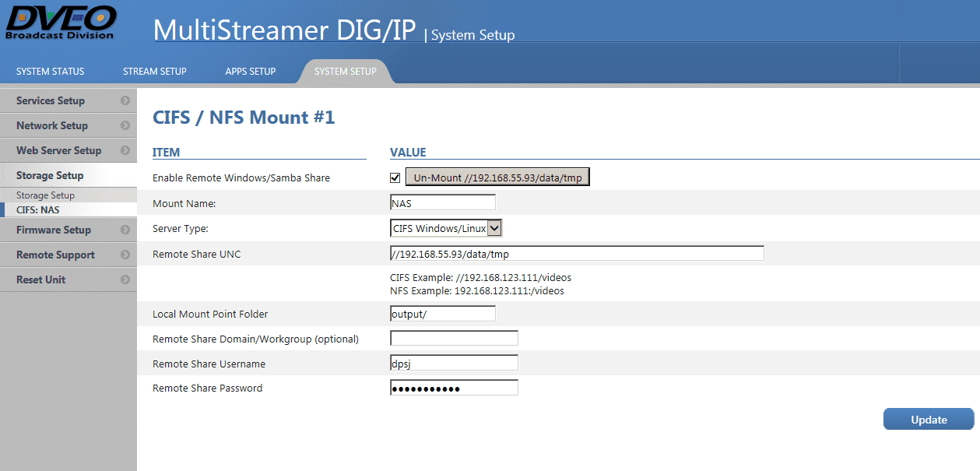Click the Local Mount Point Folder label
The width and height of the screenshot is (980, 471).
click(x=210, y=315)
